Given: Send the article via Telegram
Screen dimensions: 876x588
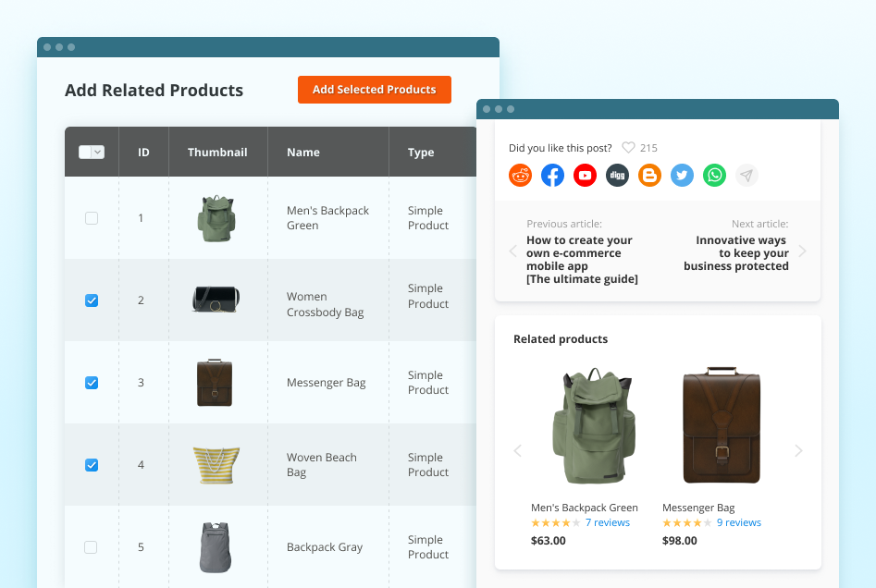Looking at the screenshot, I should pos(746,175).
